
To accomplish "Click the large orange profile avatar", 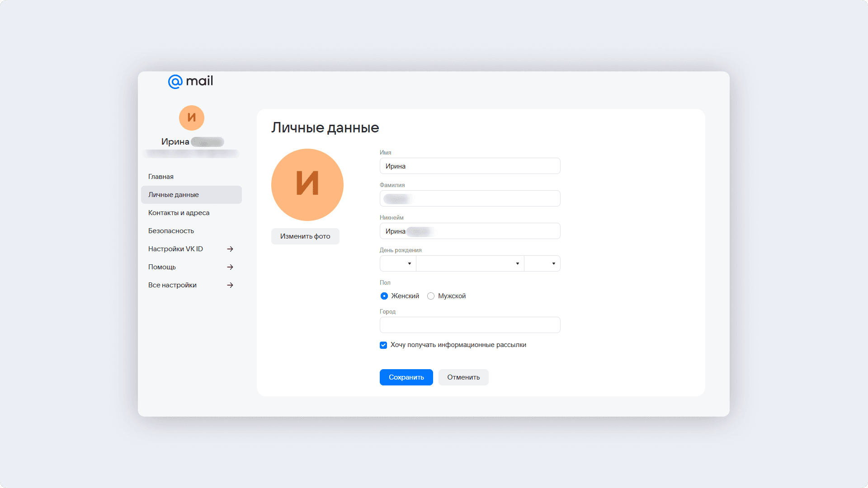I will tap(307, 185).
